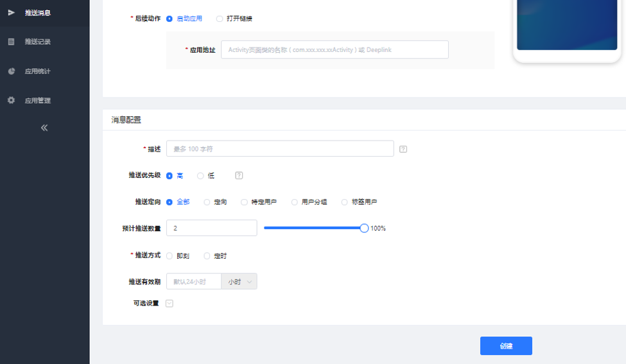
Task: Choose 定时 push method
Action: point(207,256)
